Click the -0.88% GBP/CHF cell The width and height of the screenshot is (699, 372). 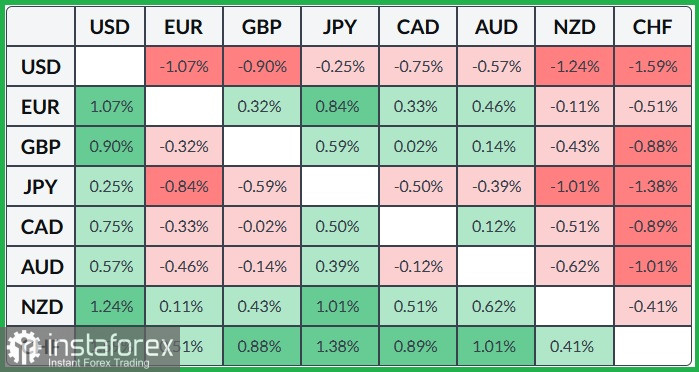653,146
